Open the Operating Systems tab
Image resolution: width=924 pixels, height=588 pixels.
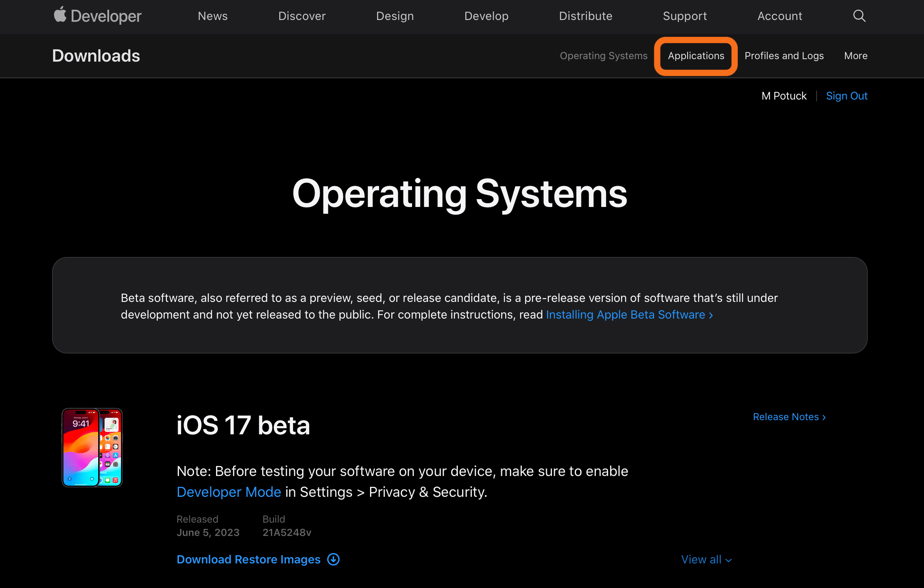604,56
